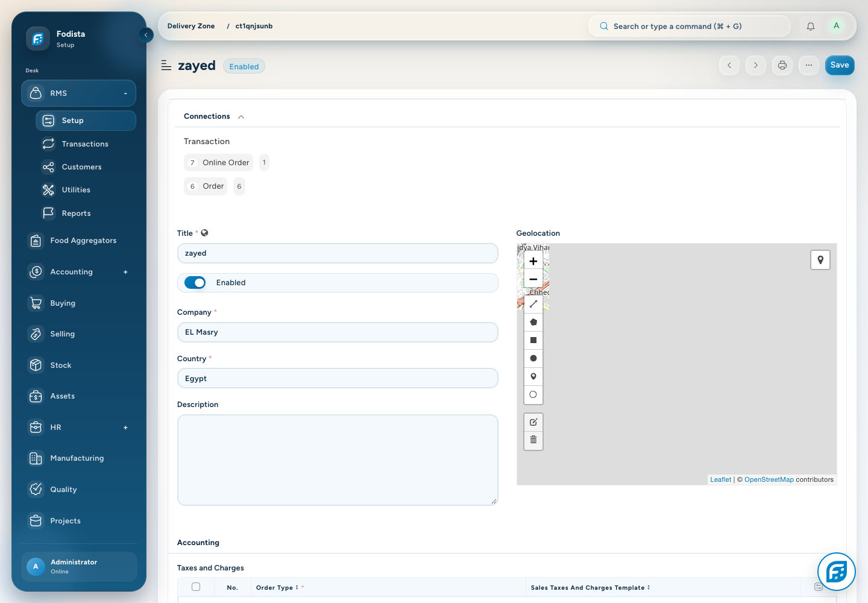Focus the search or command bar
This screenshot has height=603, width=868.
[x=690, y=27]
